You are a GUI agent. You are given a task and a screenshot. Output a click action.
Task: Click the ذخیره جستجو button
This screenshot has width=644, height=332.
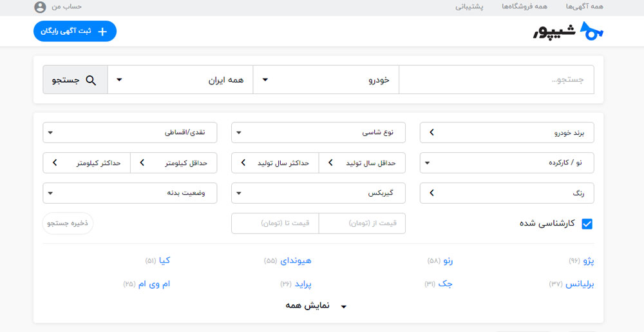[68, 223]
